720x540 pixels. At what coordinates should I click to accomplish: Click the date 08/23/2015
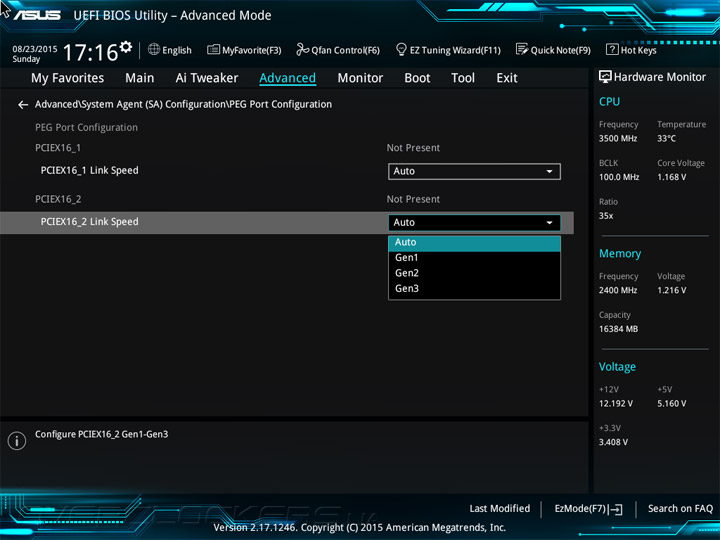pos(35,49)
